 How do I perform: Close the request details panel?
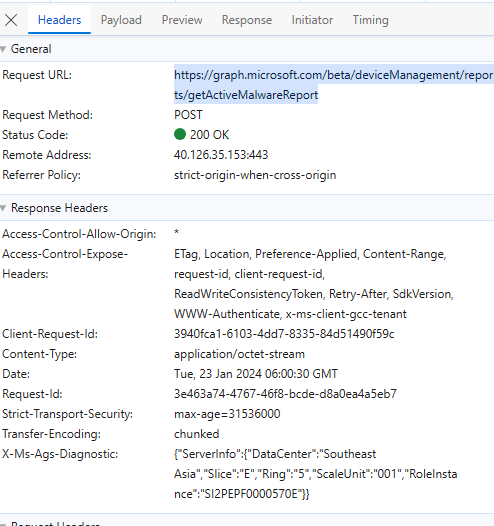coord(11,20)
